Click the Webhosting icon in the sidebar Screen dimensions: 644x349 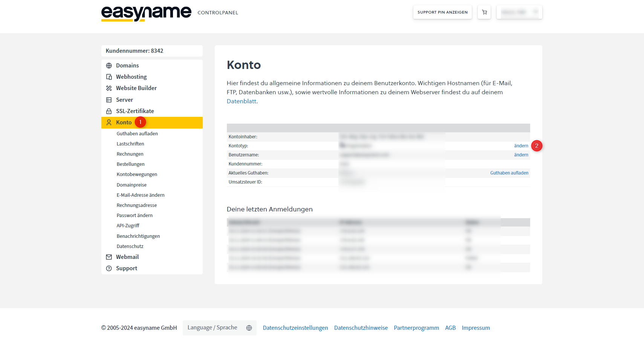point(109,77)
